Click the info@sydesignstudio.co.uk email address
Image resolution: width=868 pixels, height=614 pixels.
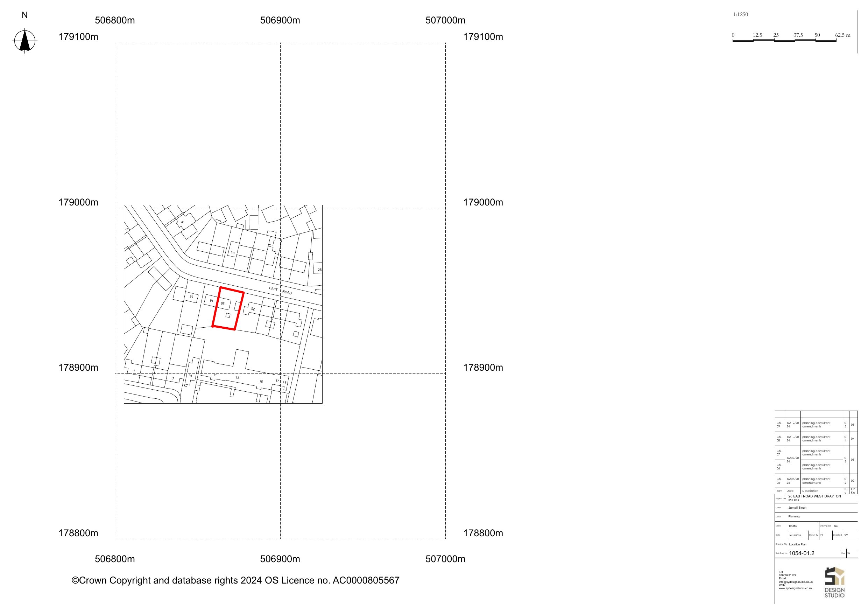click(x=796, y=582)
